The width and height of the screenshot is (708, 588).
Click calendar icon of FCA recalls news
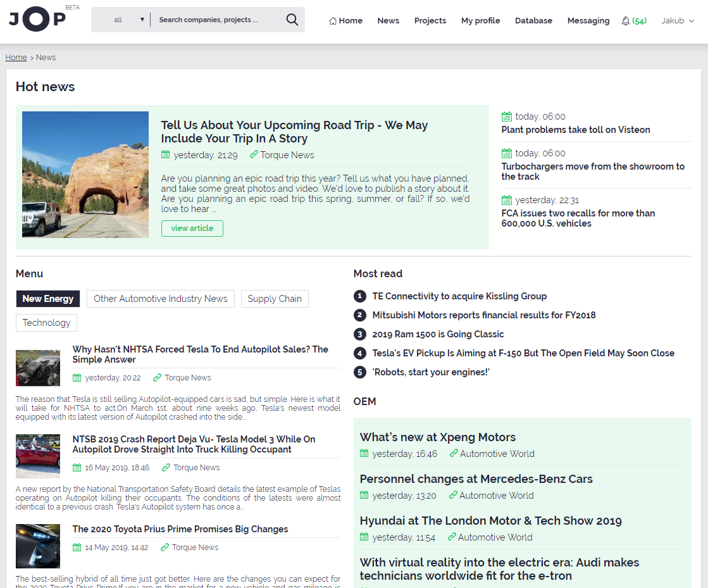(507, 200)
